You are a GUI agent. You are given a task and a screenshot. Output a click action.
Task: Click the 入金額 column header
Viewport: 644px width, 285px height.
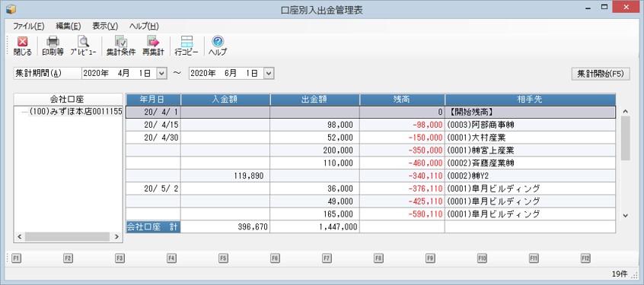tap(225, 100)
